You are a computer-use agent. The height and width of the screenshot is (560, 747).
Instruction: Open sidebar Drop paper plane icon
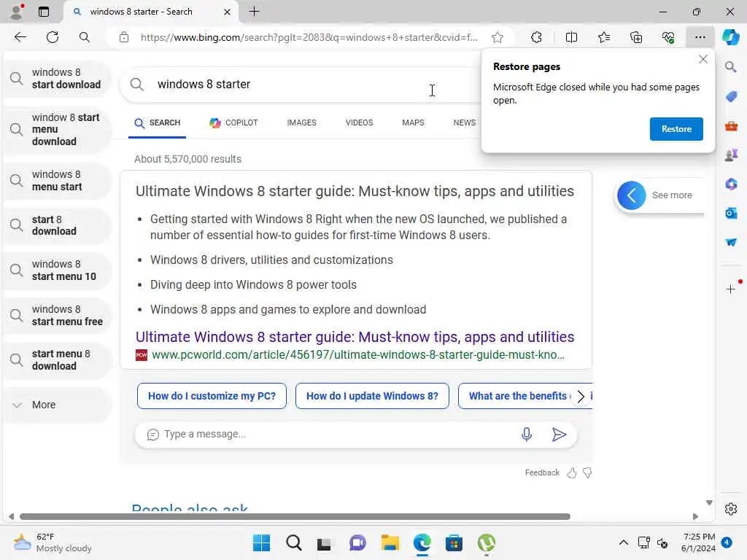(731, 242)
